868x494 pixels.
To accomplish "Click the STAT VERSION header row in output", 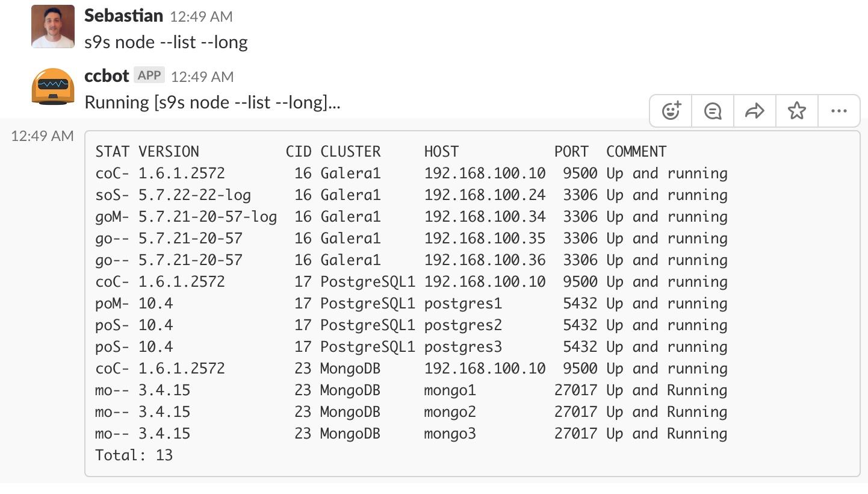I will point(381,152).
